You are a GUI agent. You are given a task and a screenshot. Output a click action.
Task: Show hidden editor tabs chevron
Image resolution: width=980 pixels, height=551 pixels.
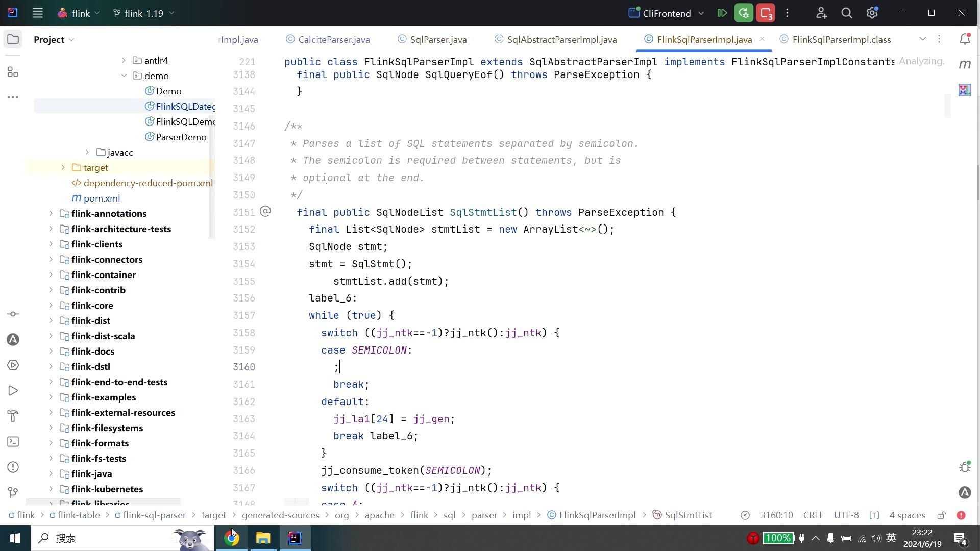[923, 39]
